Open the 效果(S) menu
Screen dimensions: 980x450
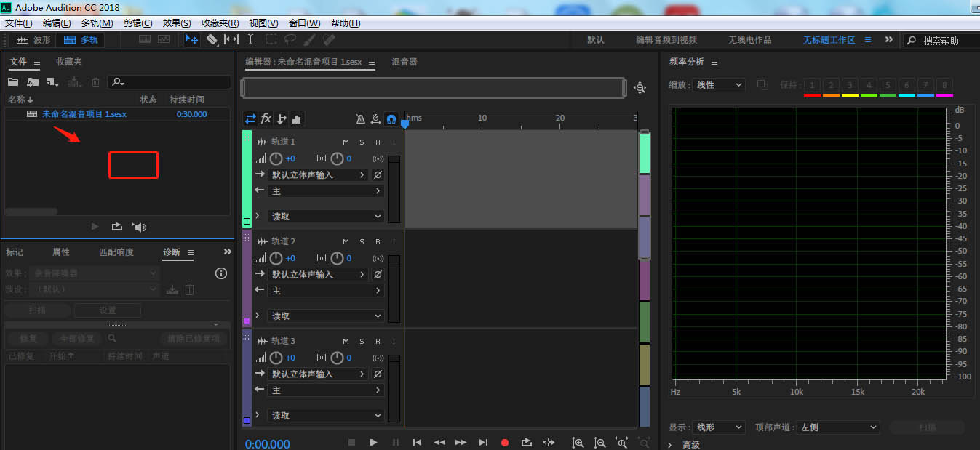tap(177, 23)
